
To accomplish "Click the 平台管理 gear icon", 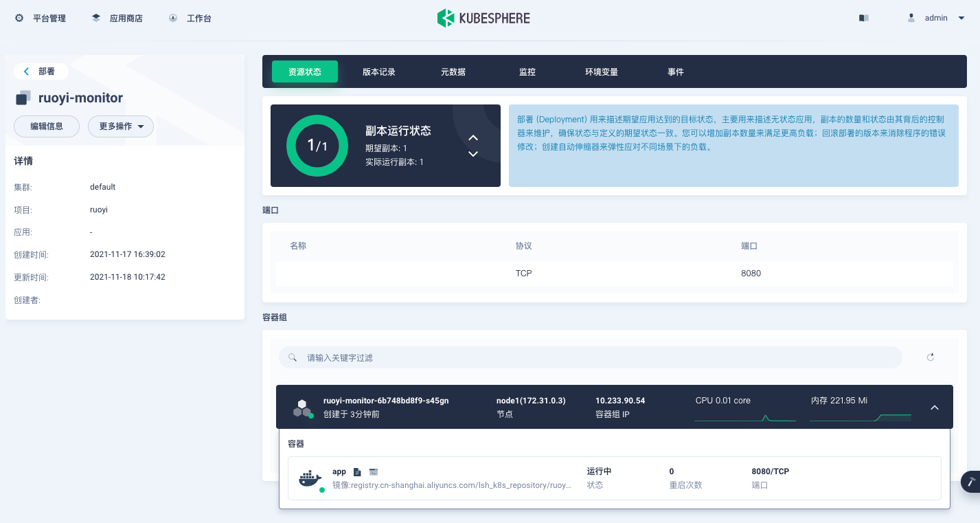I will [x=19, y=18].
